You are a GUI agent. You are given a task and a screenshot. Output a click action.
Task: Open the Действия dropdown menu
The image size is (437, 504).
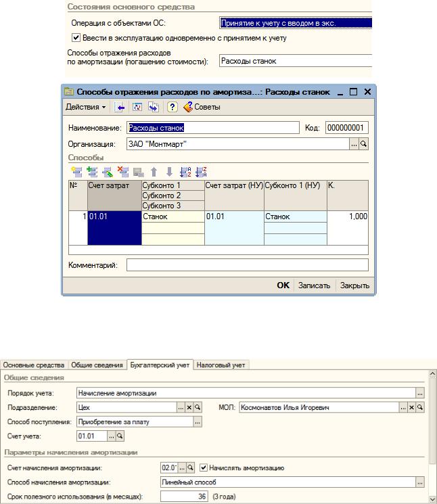[85, 107]
